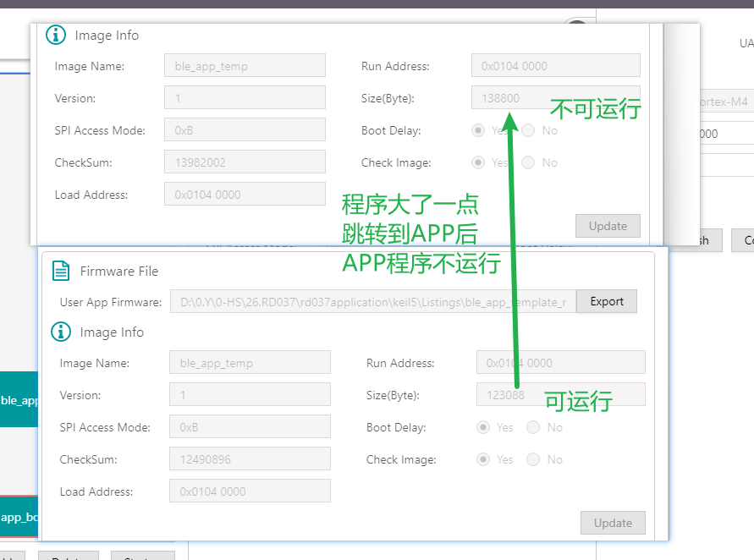
Task: Click Update in the 123088-byte image panel
Action: [613, 523]
